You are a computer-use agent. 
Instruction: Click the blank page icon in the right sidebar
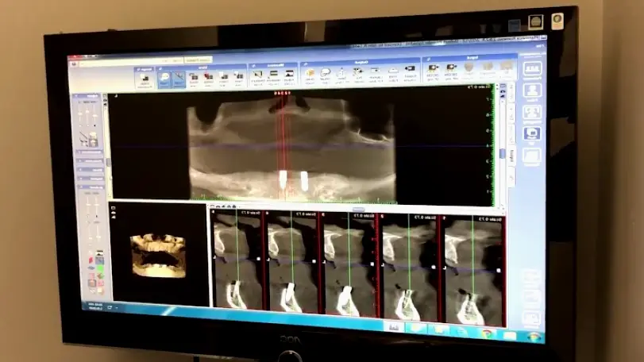532,156
